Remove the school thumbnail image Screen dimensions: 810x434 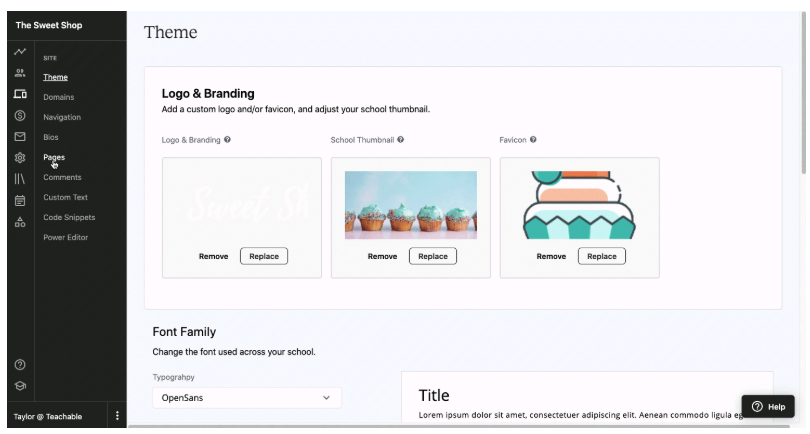(x=382, y=256)
